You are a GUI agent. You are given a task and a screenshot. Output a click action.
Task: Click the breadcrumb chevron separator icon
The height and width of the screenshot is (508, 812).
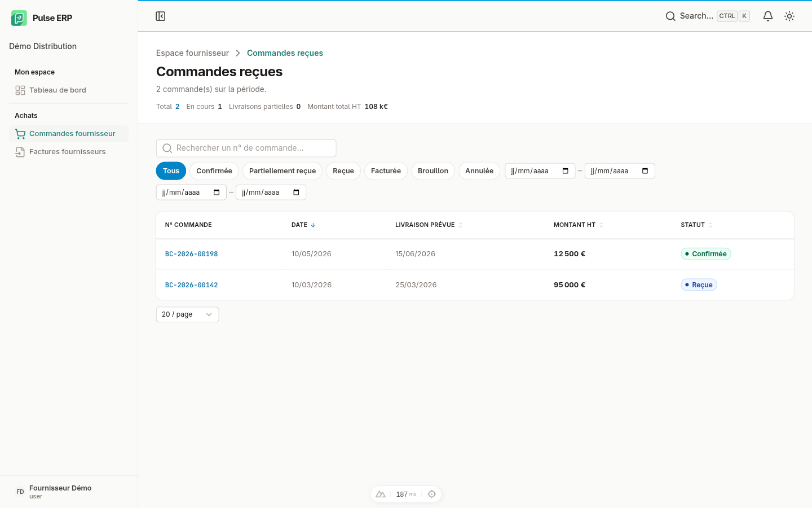(x=238, y=53)
